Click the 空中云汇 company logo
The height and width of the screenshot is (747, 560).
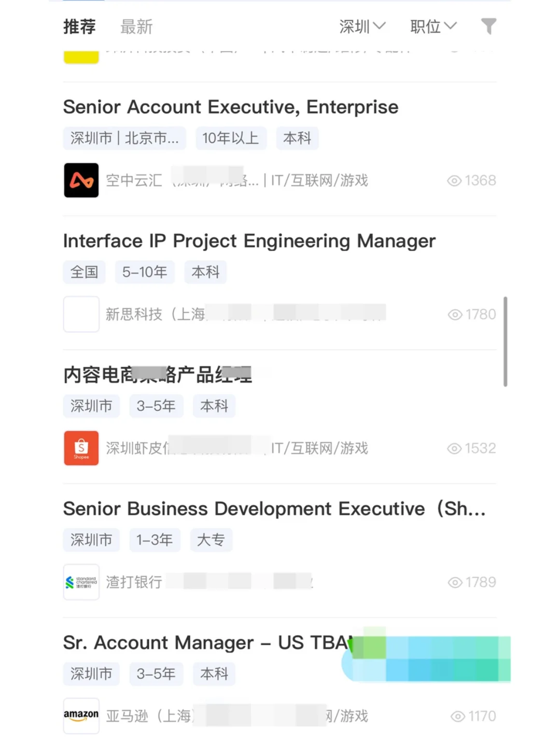tap(81, 180)
